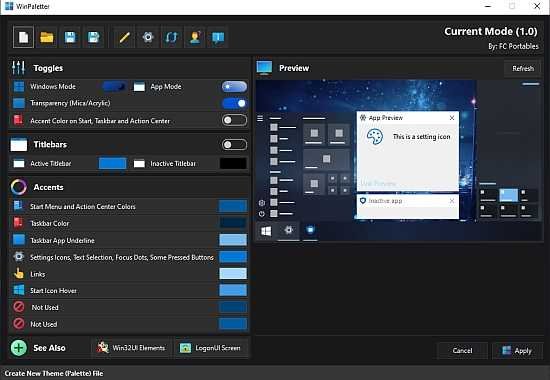
Task: Click the gear icon in preview taskbar
Action: point(288,230)
